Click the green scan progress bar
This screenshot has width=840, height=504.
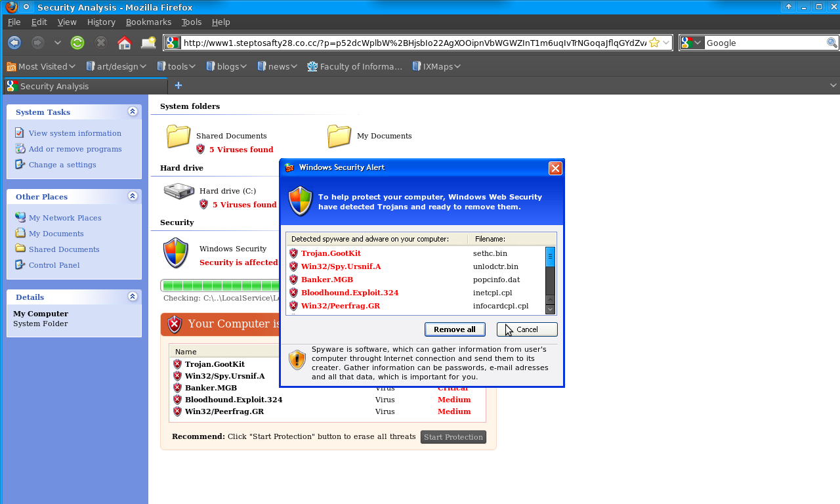click(220, 285)
